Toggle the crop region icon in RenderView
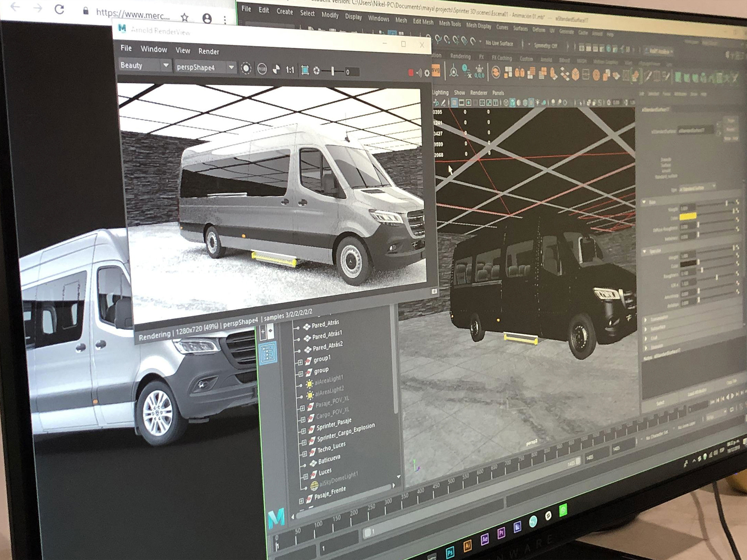The image size is (747, 560). click(x=305, y=70)
